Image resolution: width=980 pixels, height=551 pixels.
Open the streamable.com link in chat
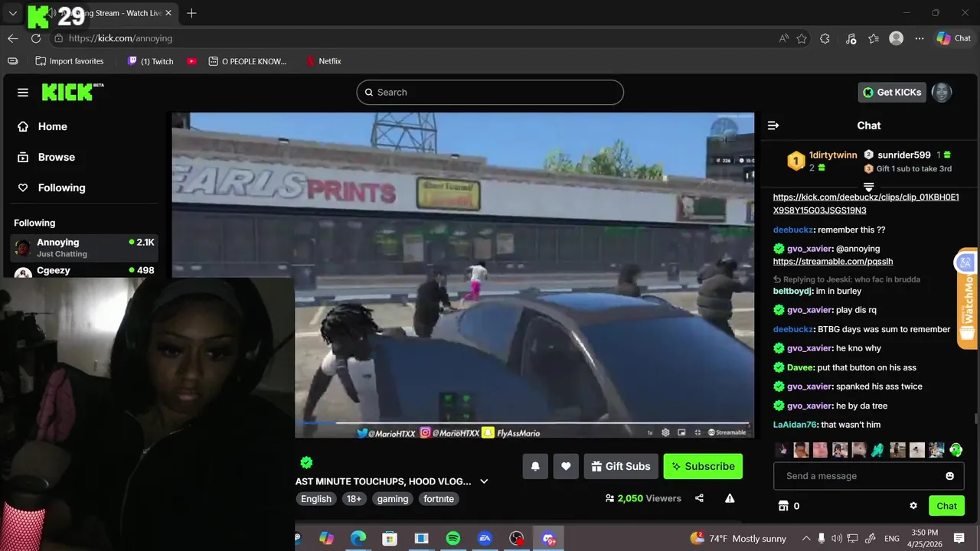pos(833,262)
